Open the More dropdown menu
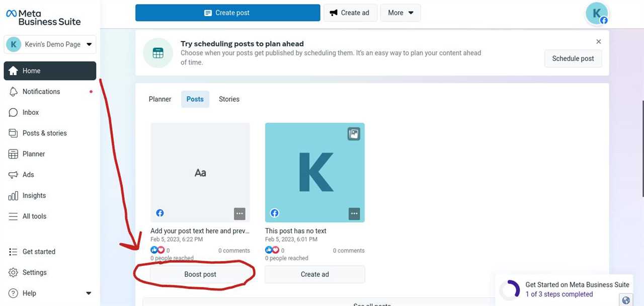 point(400,13)
